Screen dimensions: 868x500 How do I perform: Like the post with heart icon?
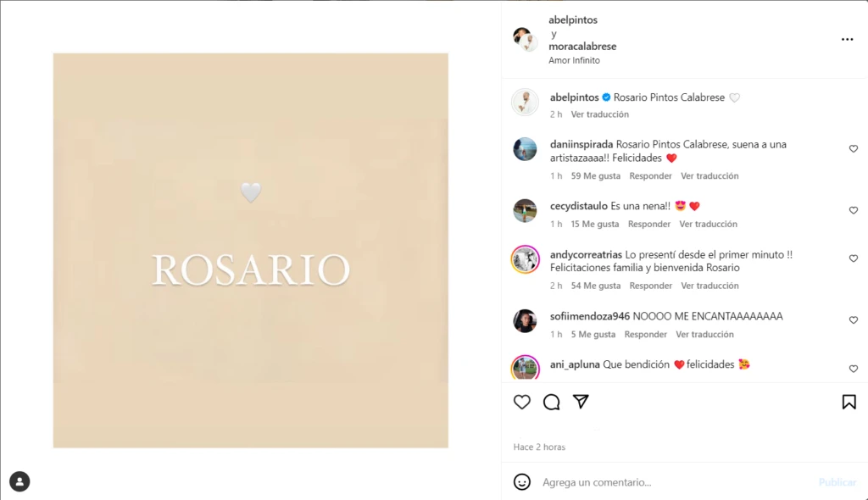pyautogui.click(x=521, y=402)
